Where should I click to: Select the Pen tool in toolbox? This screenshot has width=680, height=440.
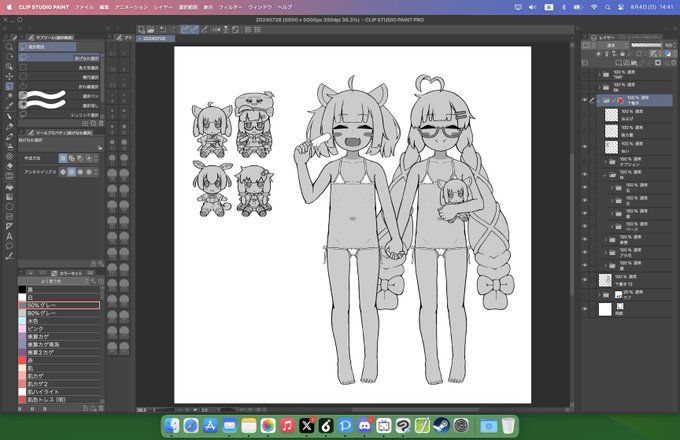(9, 116)
